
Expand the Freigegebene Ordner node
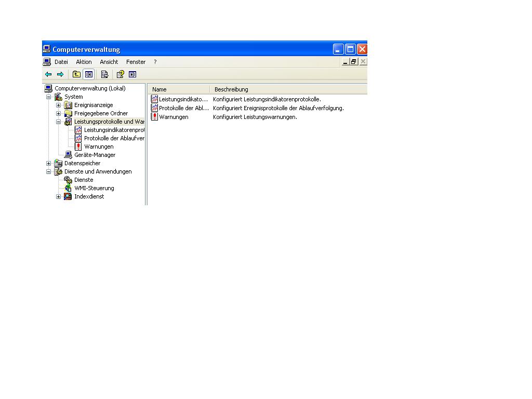[58, 113]
